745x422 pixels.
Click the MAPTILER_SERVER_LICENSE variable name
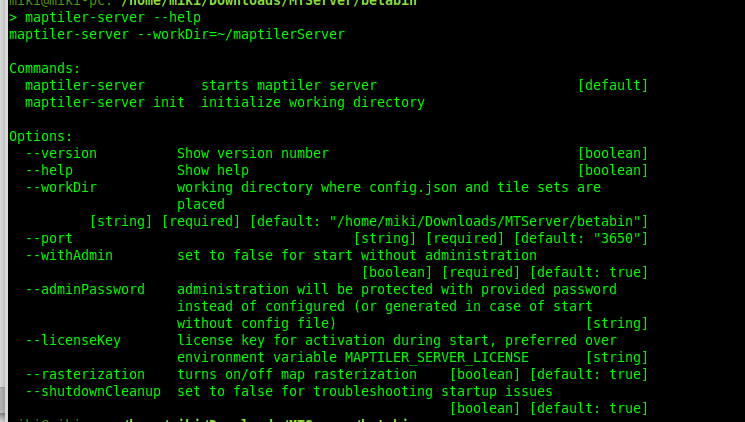point(437,357)
